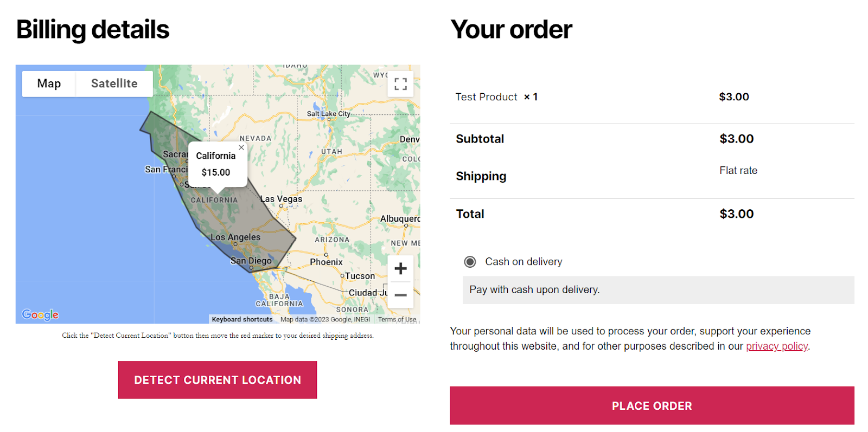Close the California $15.00 tooltip

(241, 147)
